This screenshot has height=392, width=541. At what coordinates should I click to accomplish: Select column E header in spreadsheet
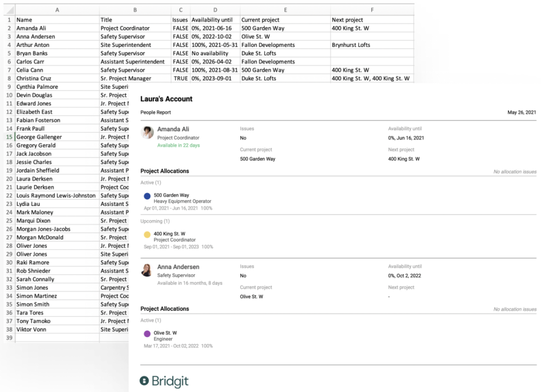click(x=285, y=10)
